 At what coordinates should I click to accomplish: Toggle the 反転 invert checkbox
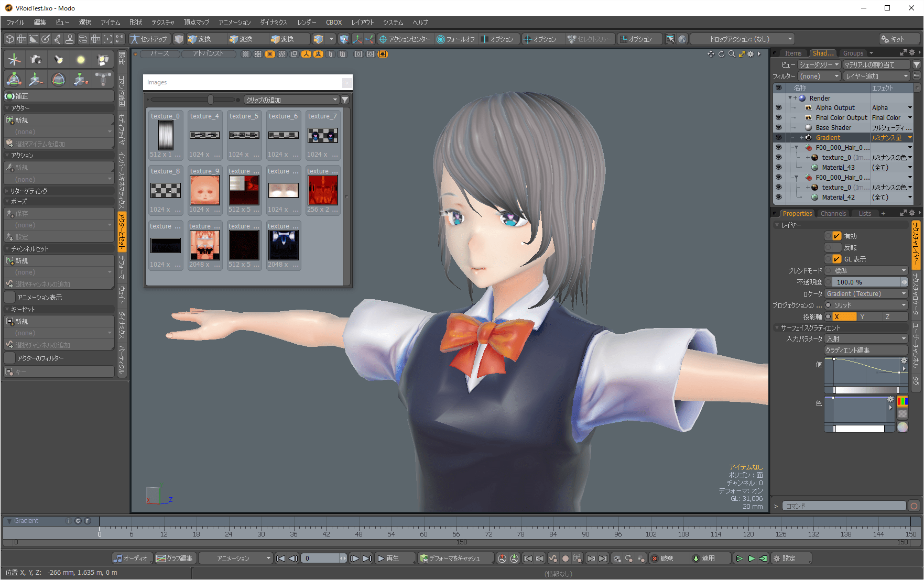click(x=837, y=248)
